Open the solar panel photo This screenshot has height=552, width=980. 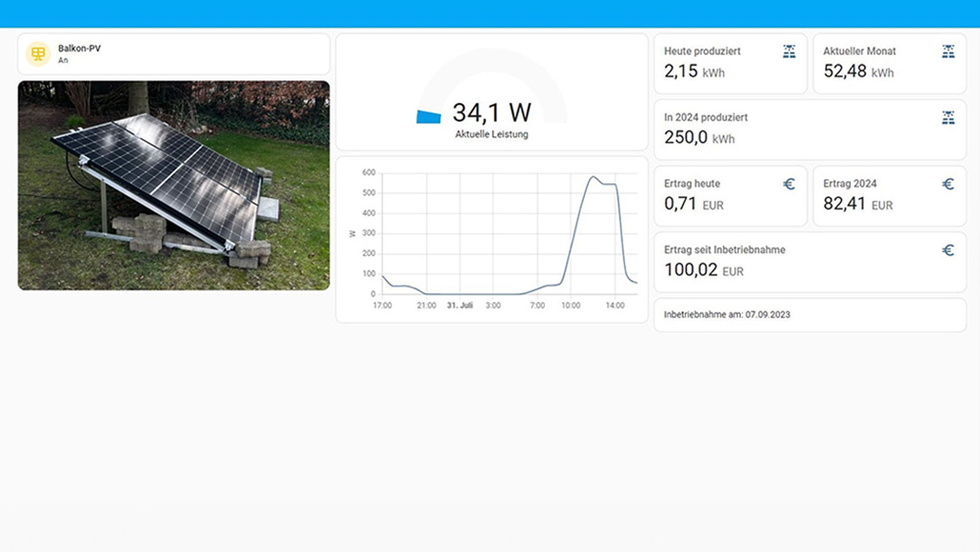pos(173,185)
